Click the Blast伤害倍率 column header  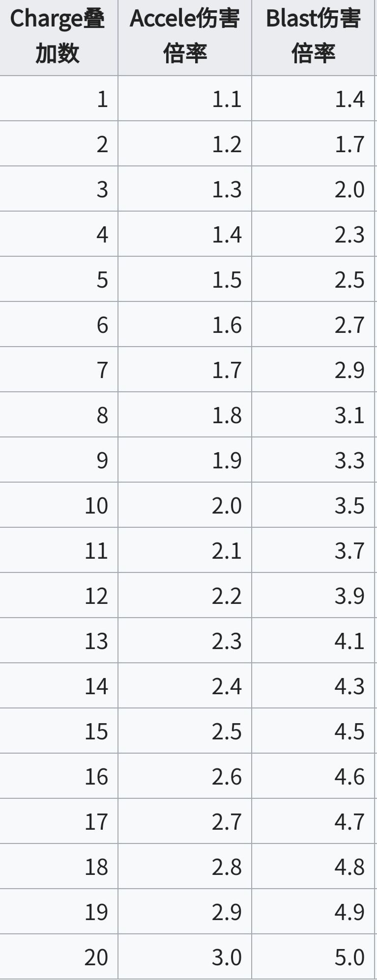point(313,36)
